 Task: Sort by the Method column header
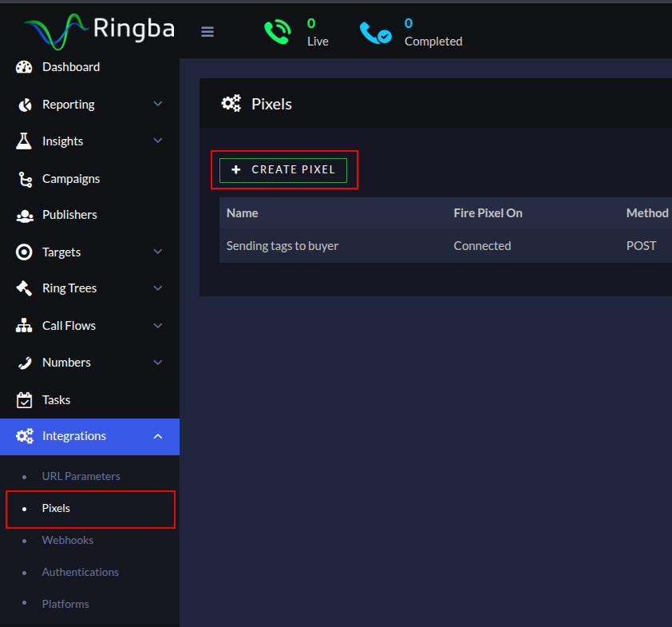647,213
